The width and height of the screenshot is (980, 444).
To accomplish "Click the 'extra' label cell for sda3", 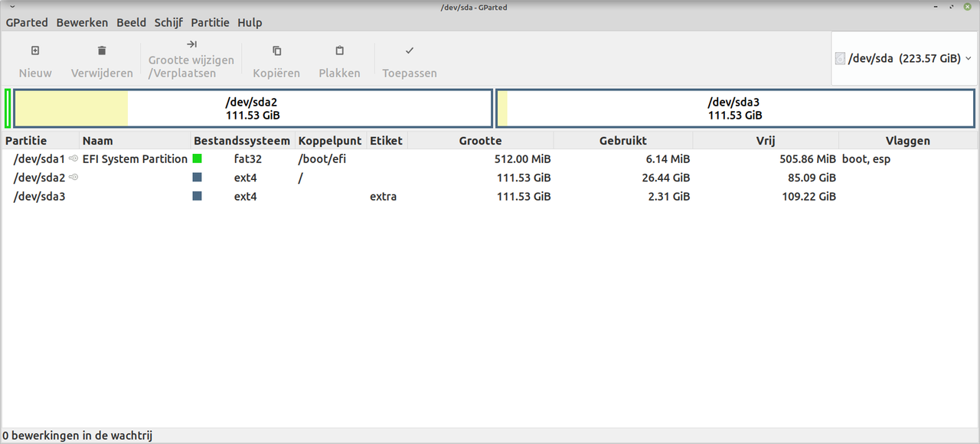I will click(x=383, y=196).
